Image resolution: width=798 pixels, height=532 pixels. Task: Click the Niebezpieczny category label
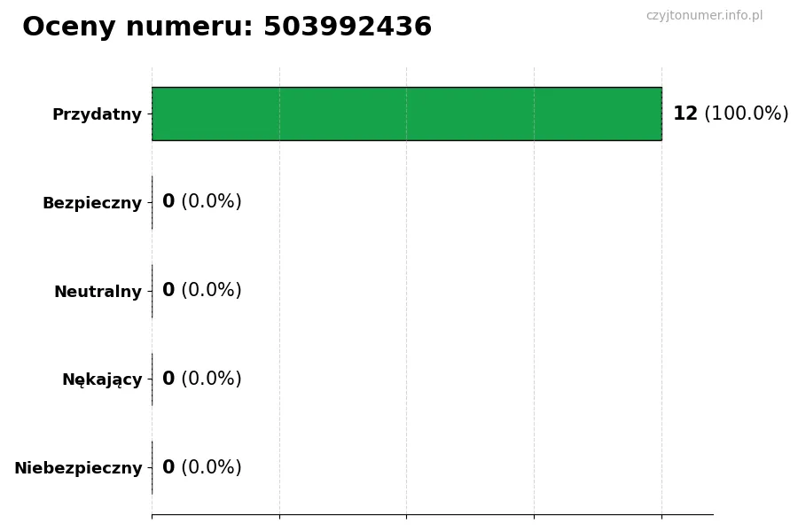78,468
